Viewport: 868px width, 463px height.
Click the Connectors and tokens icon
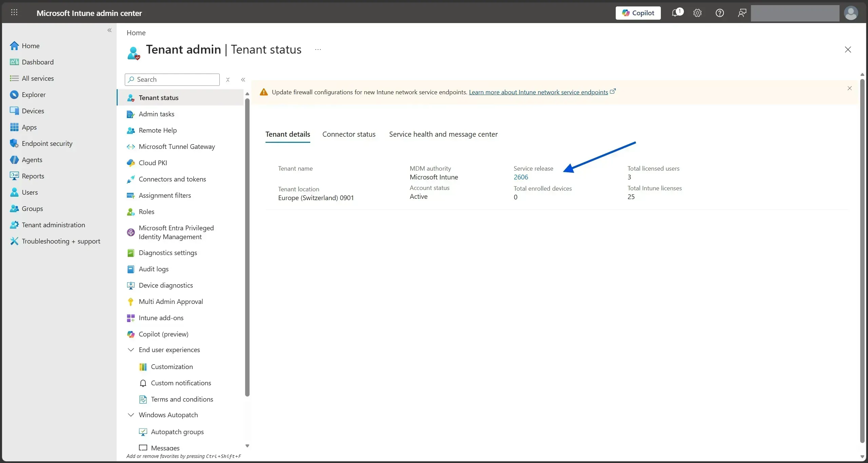pos(131,179)
